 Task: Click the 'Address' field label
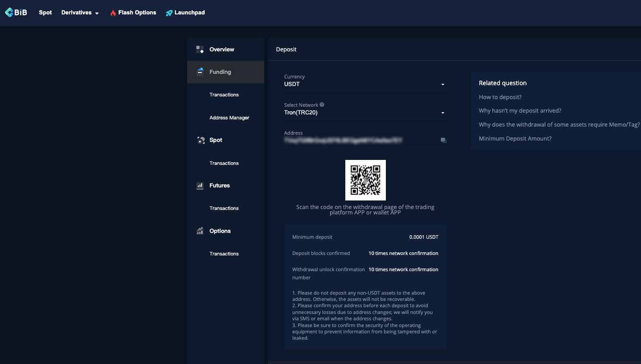click(293, 133)
